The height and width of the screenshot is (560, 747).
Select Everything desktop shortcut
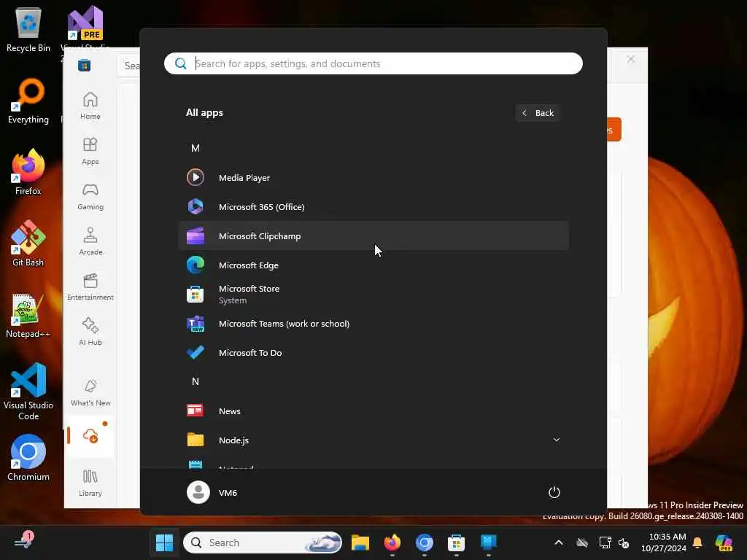[x=28, y=101]
